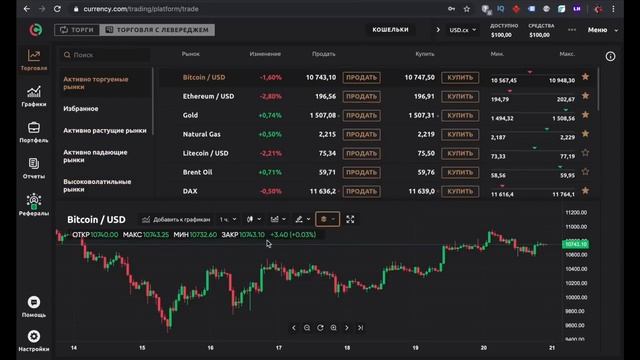The height and width of the screenshot is (360, 640).
Task: Click the Изменение column header
Action: [265, 54]
